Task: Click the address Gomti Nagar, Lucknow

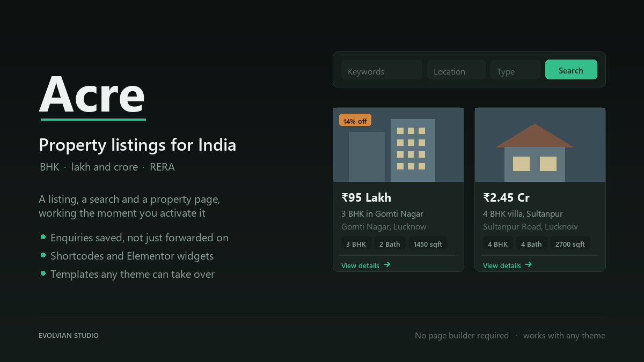Action: coord(384,226)
